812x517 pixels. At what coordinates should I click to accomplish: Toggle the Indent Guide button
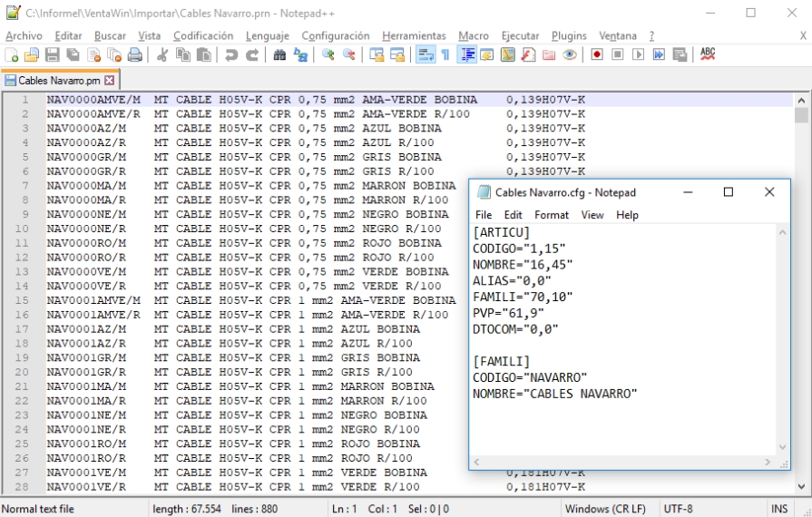point(466,54)
